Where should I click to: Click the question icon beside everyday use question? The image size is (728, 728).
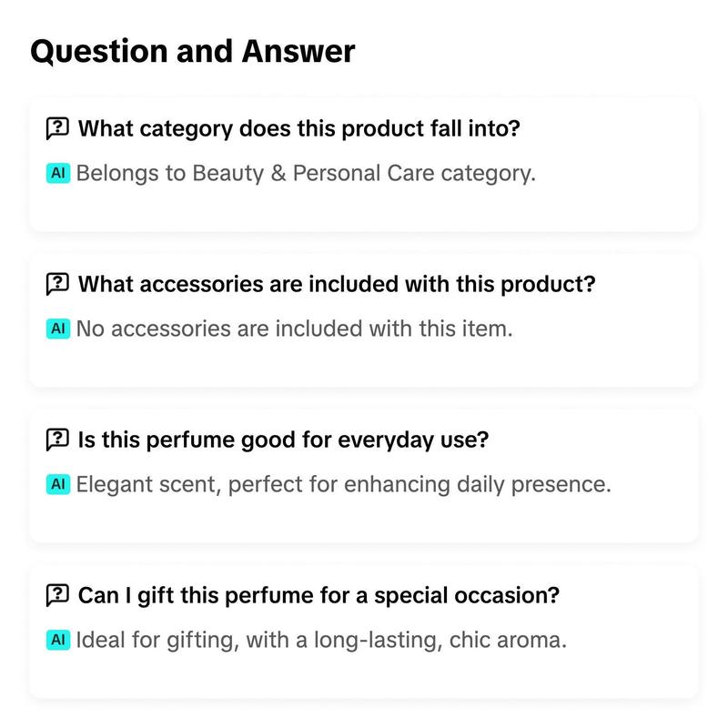click(57, 440)
